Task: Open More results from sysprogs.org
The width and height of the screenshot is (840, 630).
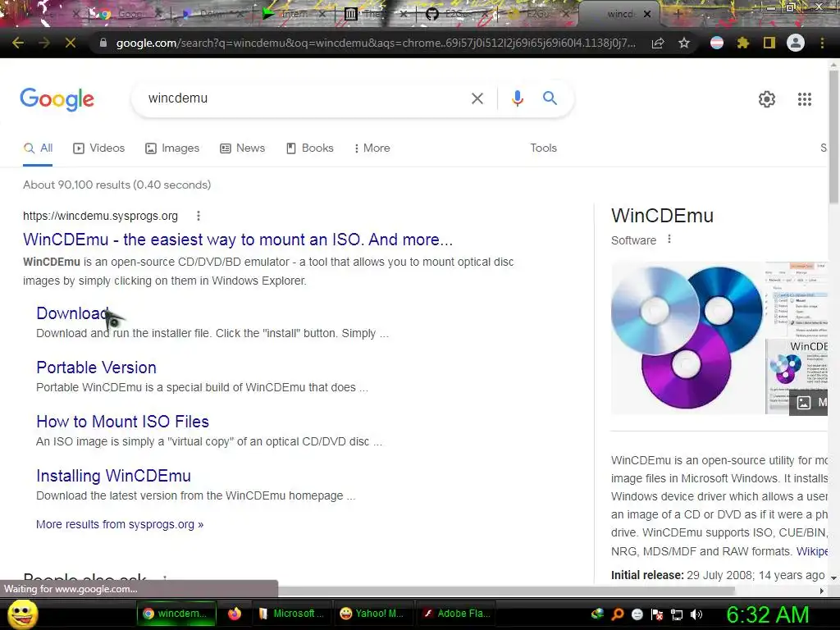Action: (x=120, y=524)
